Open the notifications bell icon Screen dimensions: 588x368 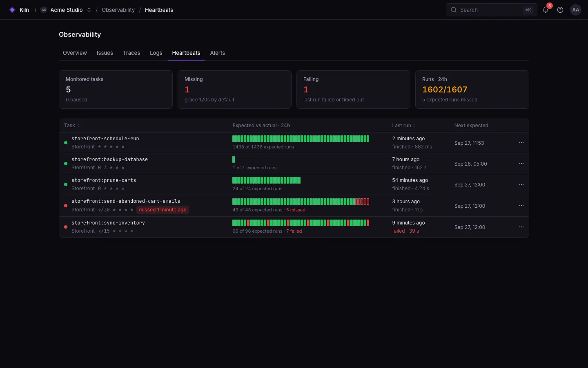546,10
